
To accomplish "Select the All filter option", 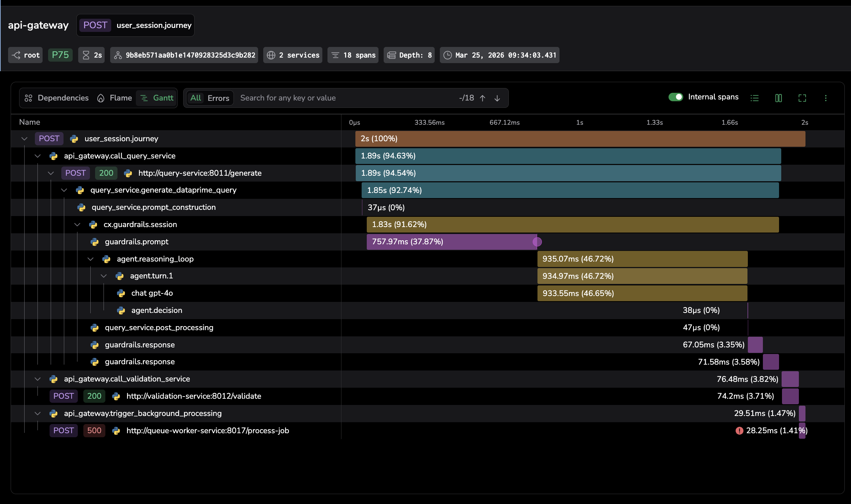I will 196,98.
